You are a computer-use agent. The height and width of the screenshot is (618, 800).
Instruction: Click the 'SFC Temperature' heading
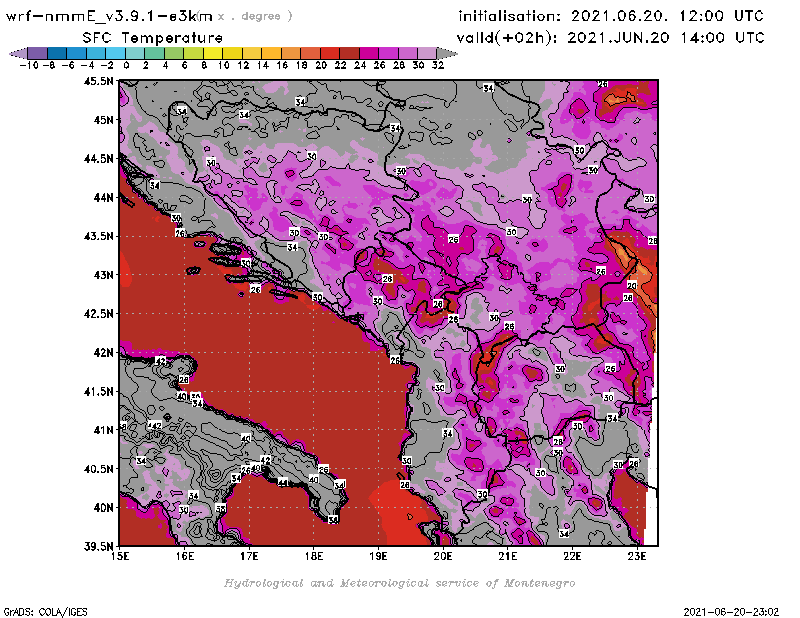coord(152,38)
